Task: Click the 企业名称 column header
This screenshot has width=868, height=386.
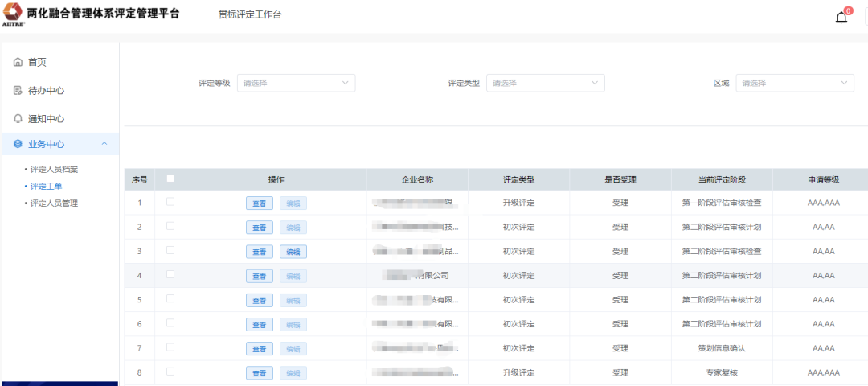Action: tap(417, 179)
